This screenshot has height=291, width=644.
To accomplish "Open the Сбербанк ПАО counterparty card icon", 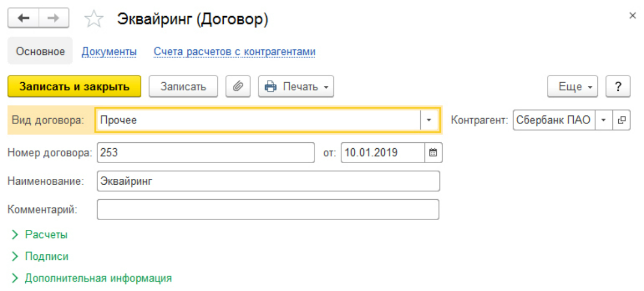I will [x=621, y=120].
